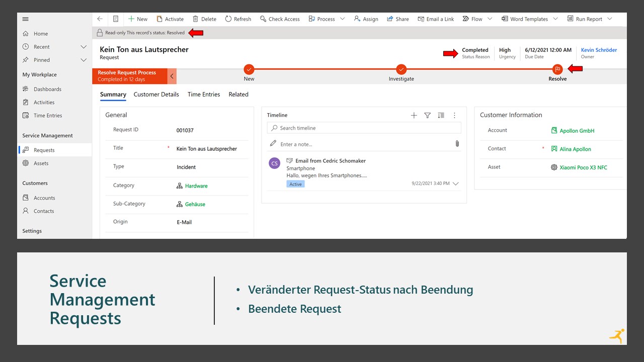Click the Completed status reason

tap(475, 50)
